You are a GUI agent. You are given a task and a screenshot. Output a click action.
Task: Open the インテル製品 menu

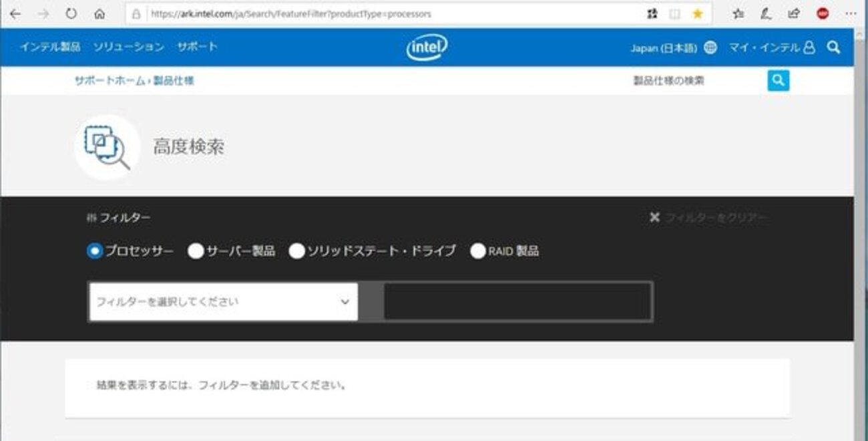50,47
